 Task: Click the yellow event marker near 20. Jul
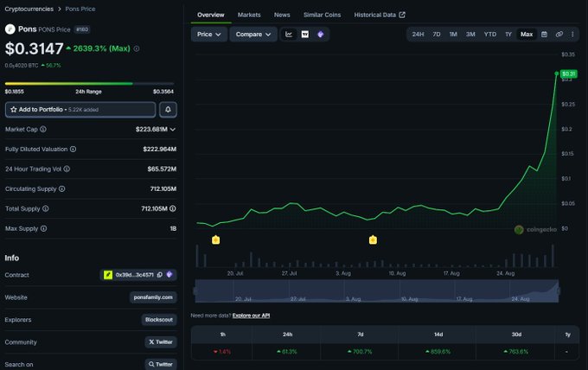point(215,240)
